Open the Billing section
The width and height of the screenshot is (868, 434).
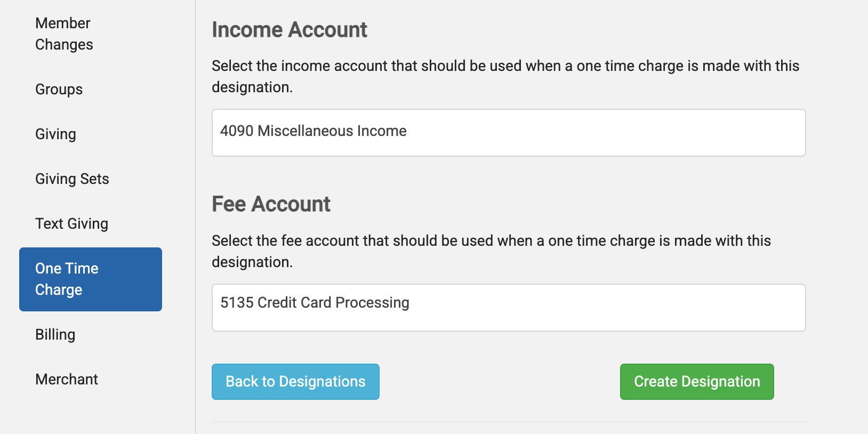pos(55,335)
